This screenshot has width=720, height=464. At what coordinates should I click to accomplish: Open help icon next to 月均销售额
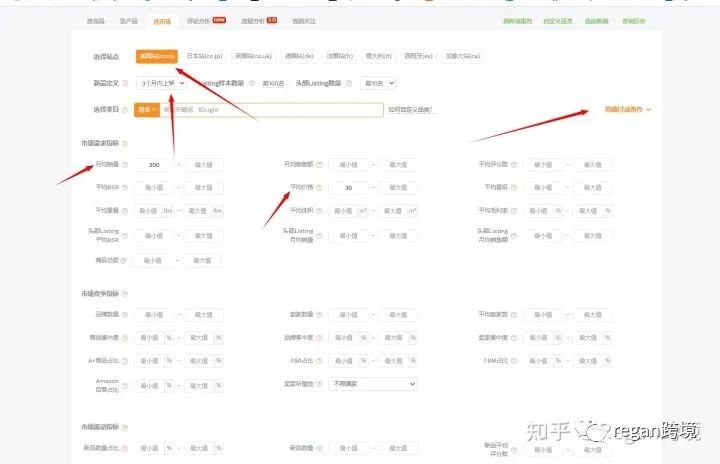pyautogui.click(x=320, y=164)
